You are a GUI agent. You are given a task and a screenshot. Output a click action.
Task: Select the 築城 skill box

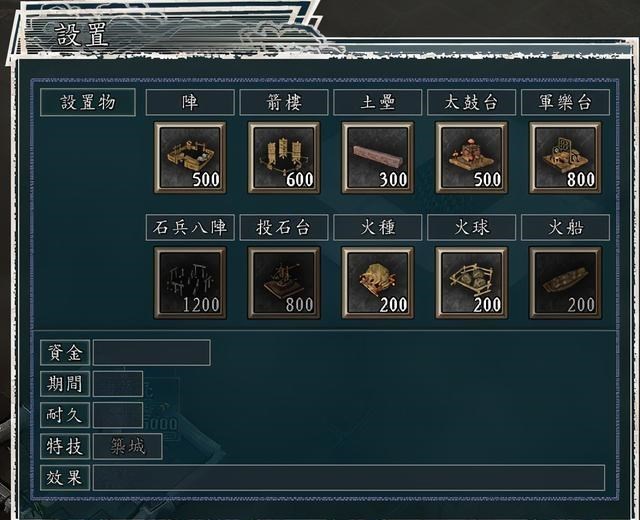[128, 446]
